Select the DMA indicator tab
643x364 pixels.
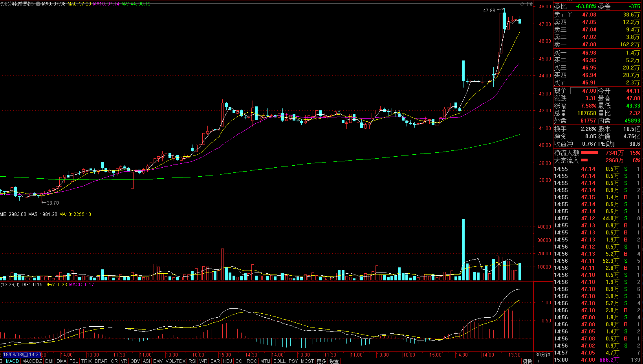pos(62,361)
